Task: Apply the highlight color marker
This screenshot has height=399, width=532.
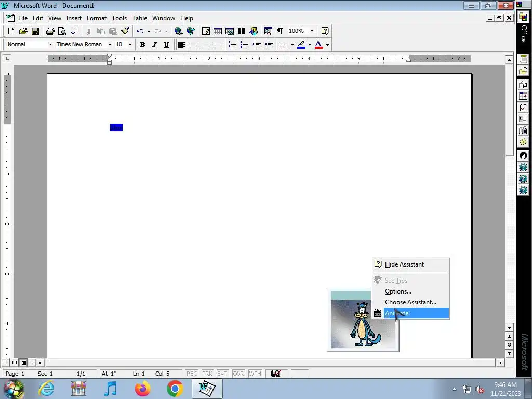Action: pyautogui.click(x=301, y=45)
